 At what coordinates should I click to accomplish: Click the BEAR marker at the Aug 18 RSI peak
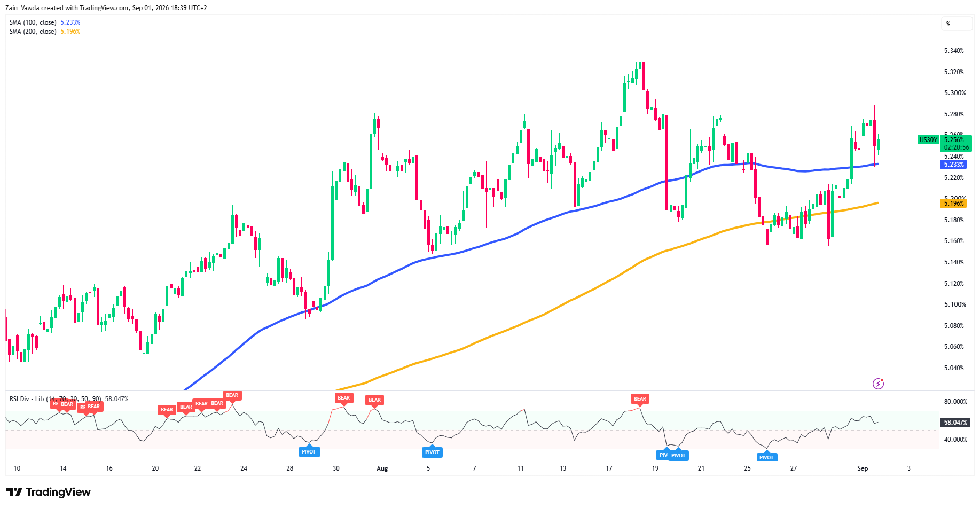[x=640, y=399]
